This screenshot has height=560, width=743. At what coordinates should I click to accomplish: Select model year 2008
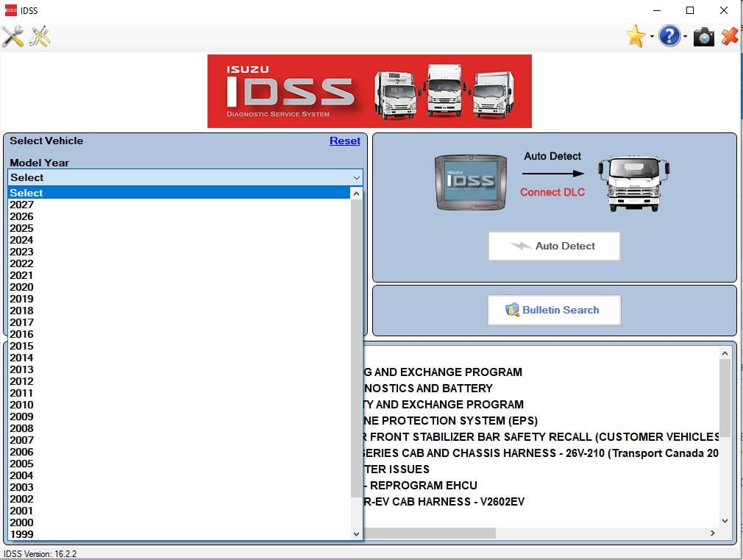179,428
